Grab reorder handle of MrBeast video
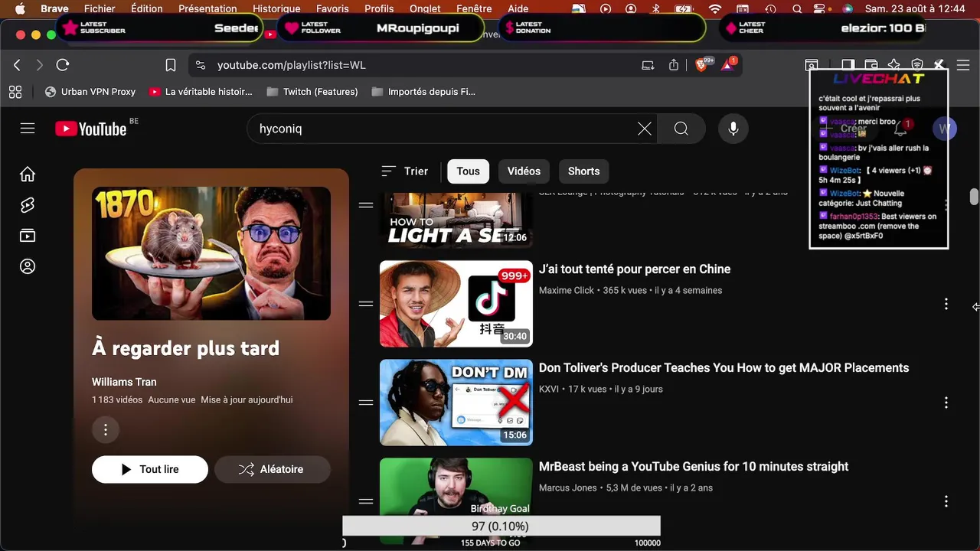Image resolution: width=980 pixels, height=551 pixels. pyautogui.click(x=366, y=501)
